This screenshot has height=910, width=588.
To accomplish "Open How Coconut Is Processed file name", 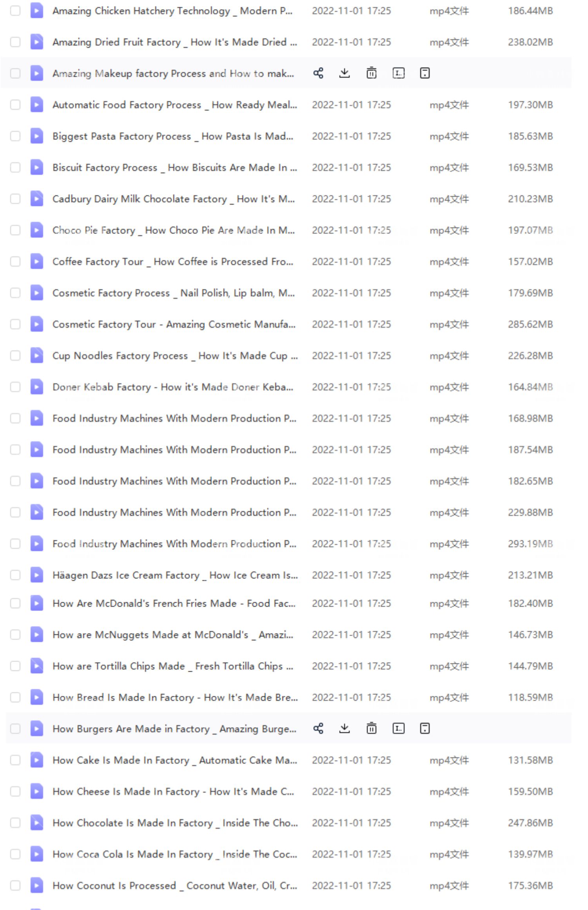I will click(175, 886).
